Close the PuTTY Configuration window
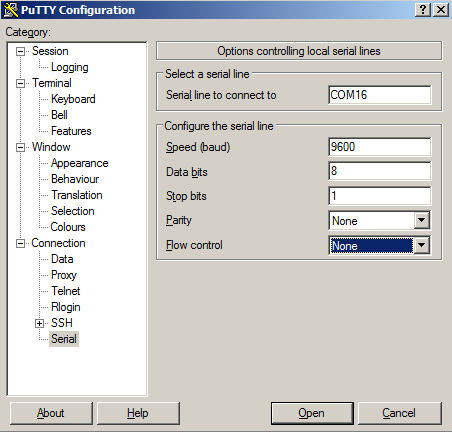The image size is (452, 432). [441, 10]
